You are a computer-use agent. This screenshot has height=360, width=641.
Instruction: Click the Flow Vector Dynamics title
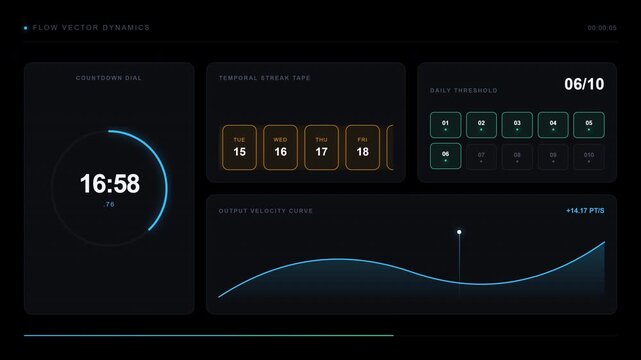[x=91, y=28]
